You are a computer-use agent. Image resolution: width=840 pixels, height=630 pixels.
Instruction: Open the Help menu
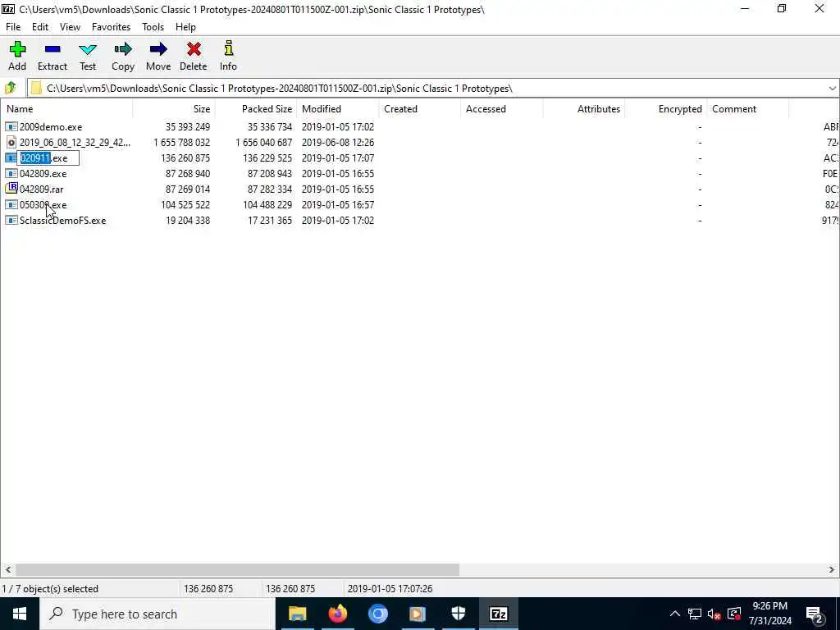(185, 27)
